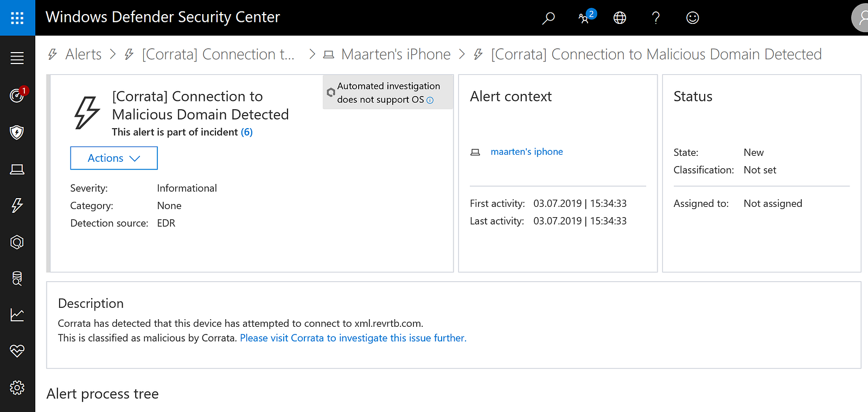The height and width of the screenshot is (412, 868).
Task: Click the globe language icon
Action: coord(620,18)
